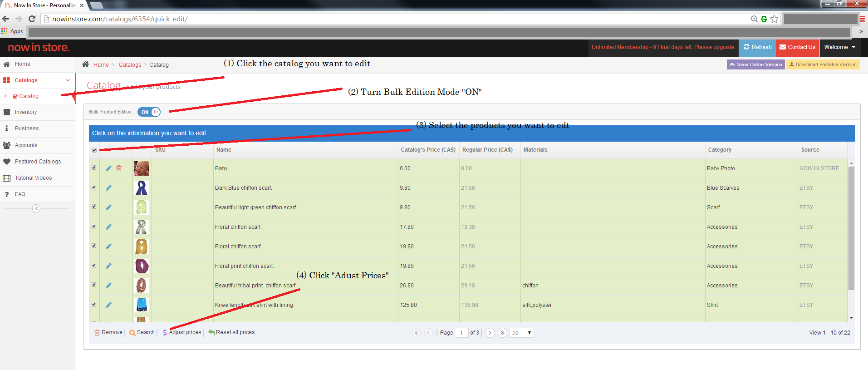Image resolution: width=868 pixels, height=370 pixels.
Task: Click the page number input field
Action: click(461, 333)
